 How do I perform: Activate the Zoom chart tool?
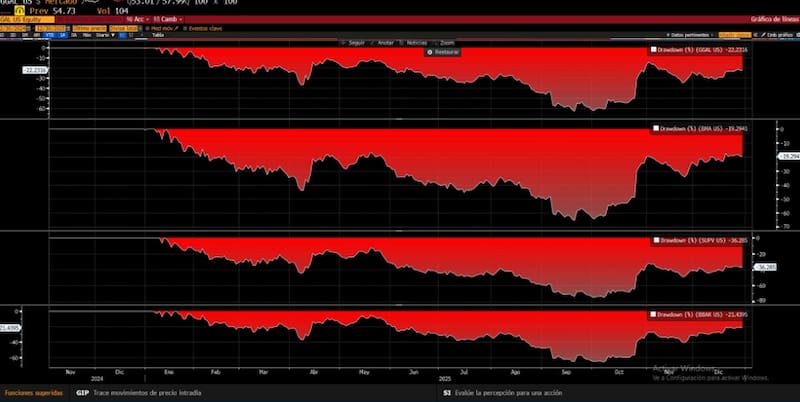click(x=445, y=43)
